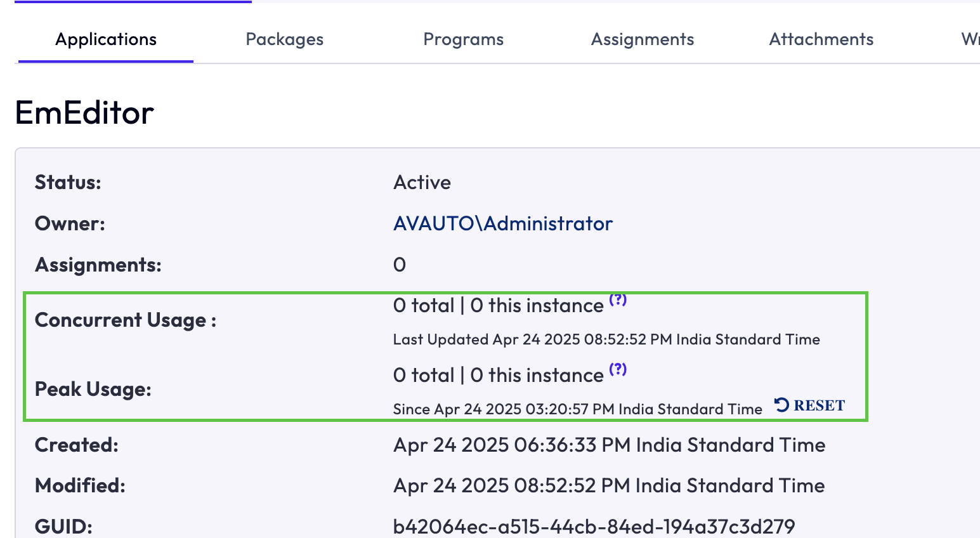Click the Concurrent Usage help icon
This screenshot has width=980, height=538.
click(618, 299)
